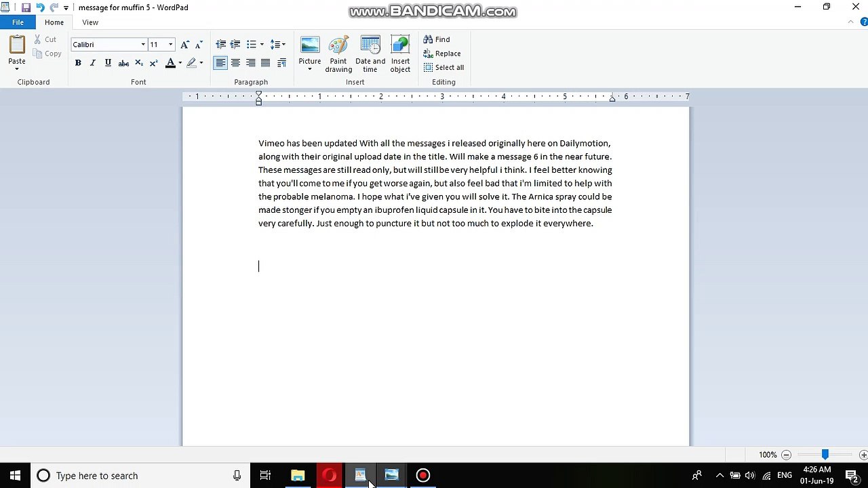Click the Insert object button
The height and width of the screenshot is (488, 868).
pyautogui.click(x=400, y=54)
